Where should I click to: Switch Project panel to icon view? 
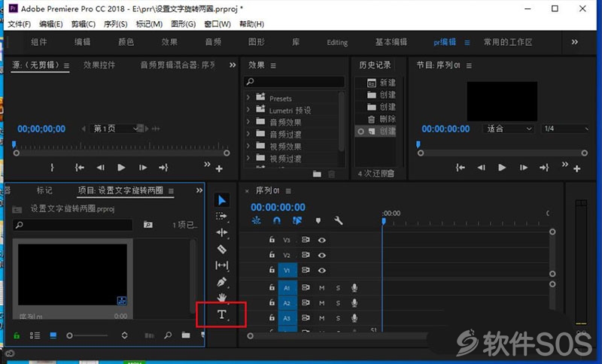[x=53, y=335]
